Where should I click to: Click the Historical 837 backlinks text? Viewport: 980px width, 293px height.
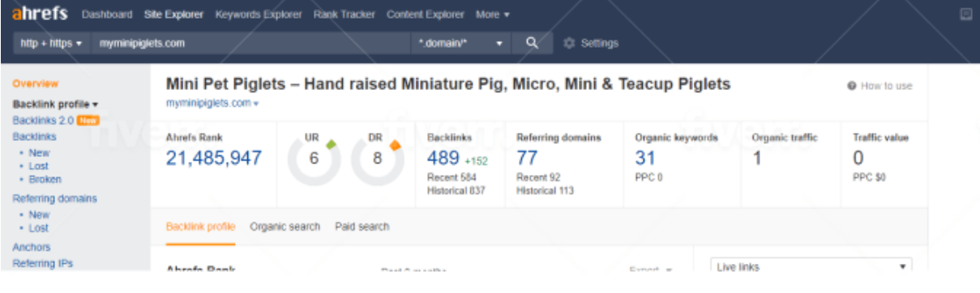tap(456, 191)
